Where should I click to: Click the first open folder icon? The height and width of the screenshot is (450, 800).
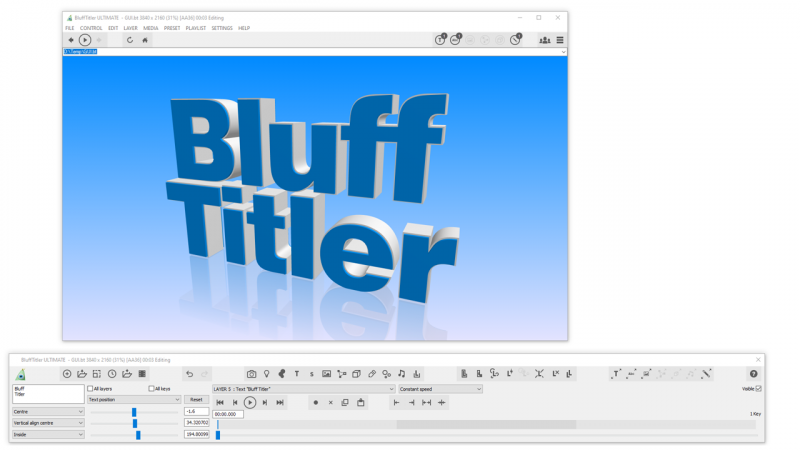(x=82, y=374)
